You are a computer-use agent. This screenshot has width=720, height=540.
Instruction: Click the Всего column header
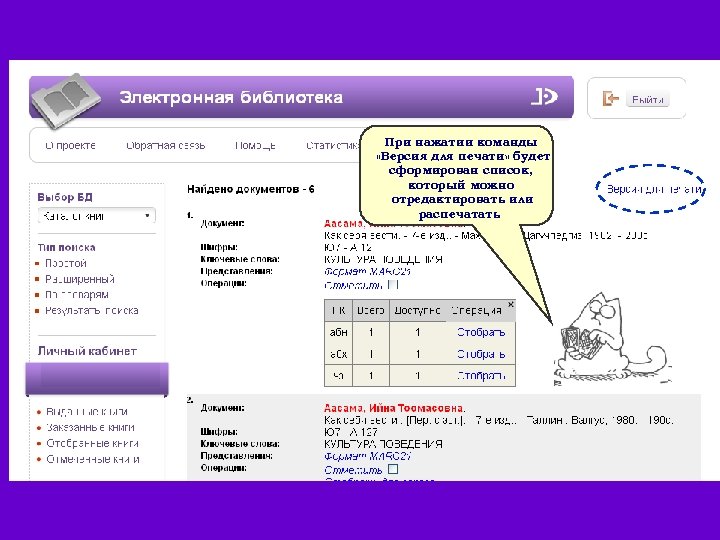click(371, 311)
